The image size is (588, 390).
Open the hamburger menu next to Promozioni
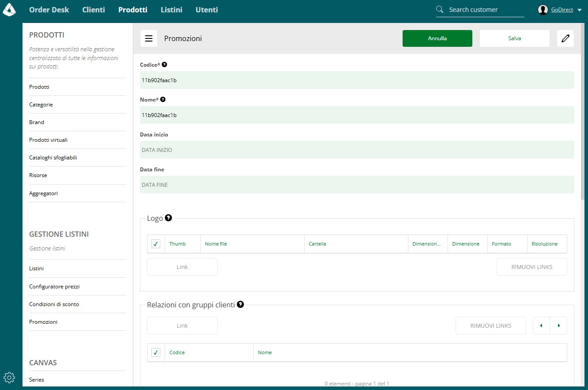pos(149,38)
